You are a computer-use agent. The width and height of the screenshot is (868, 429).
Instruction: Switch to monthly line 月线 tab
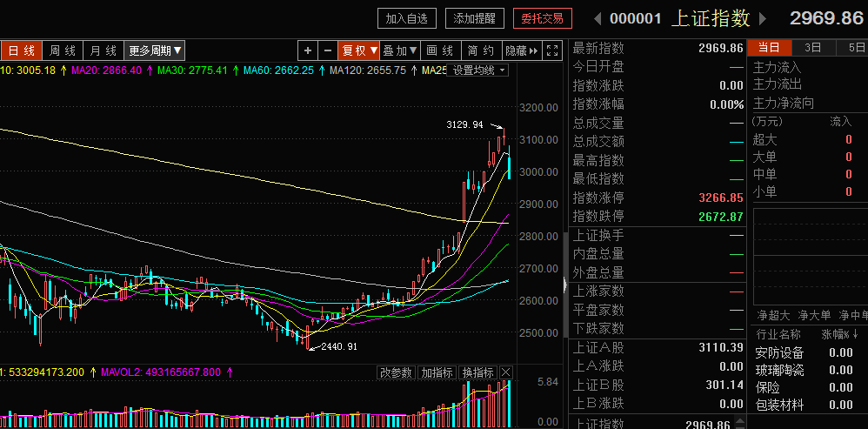click(103, 51)
